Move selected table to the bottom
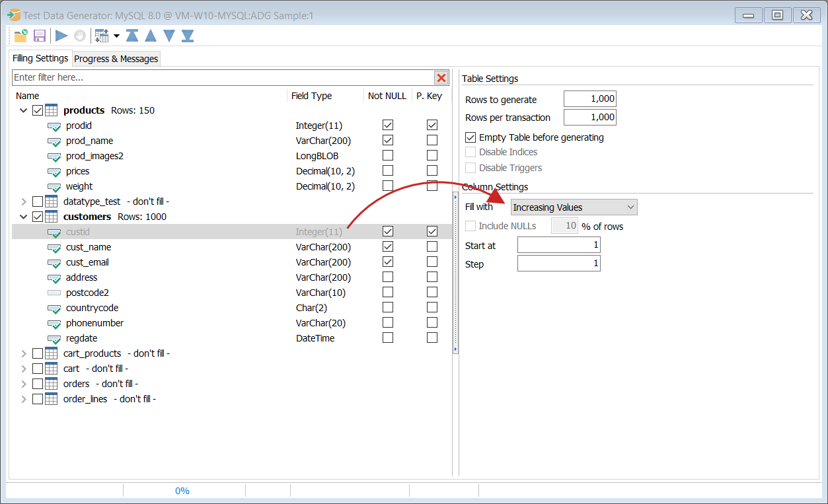The width and height of the screenshot is (828, 504). pyautogui.click(x=187, y=36)
